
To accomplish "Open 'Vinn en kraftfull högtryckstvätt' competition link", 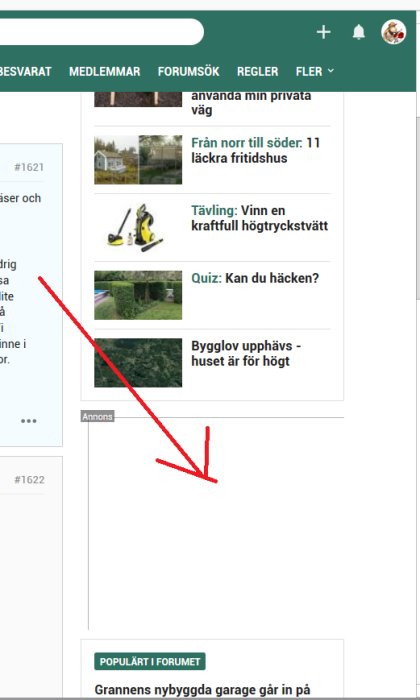I will [259, 218].
